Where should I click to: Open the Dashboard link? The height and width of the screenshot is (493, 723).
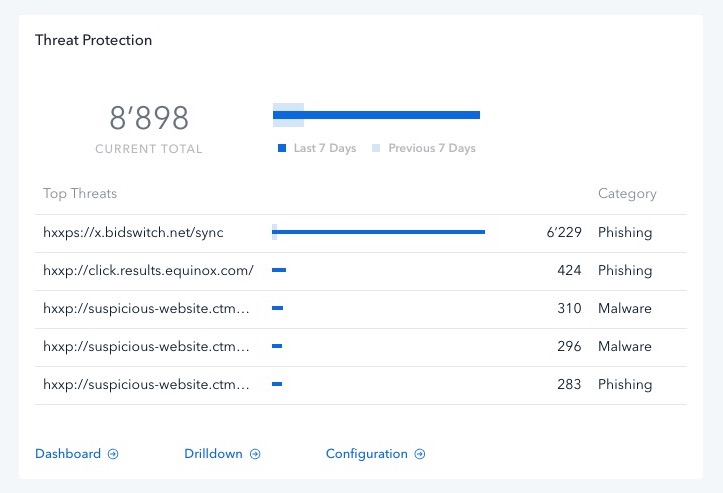click(68, 454)
